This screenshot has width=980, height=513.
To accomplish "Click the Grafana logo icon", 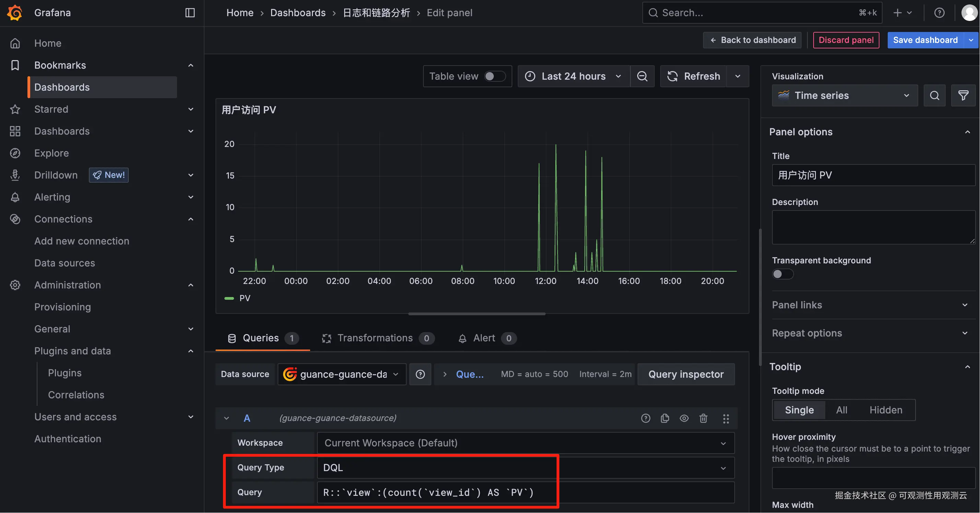I will (14, 13).
